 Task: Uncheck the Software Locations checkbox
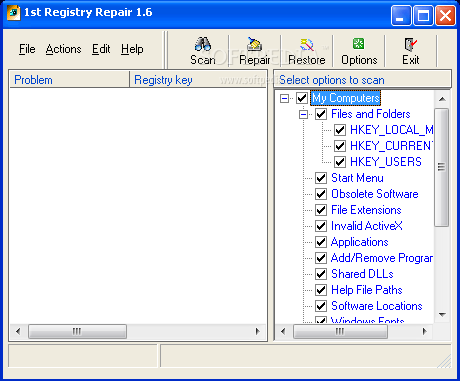point(321,306)
